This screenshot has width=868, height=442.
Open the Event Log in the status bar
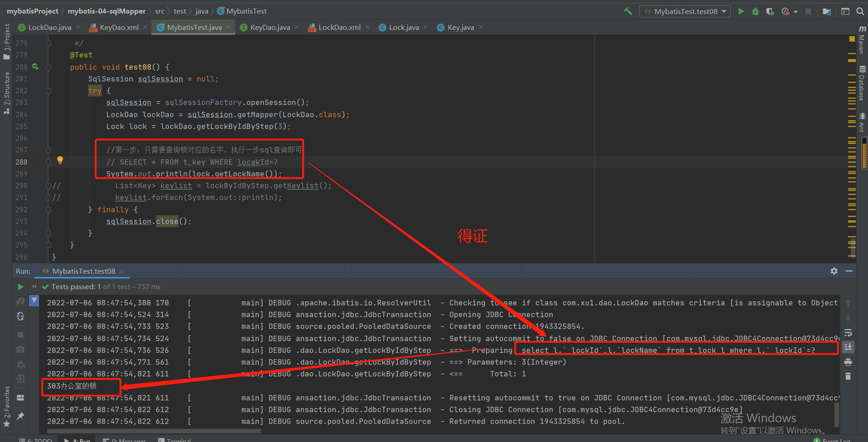832,440
